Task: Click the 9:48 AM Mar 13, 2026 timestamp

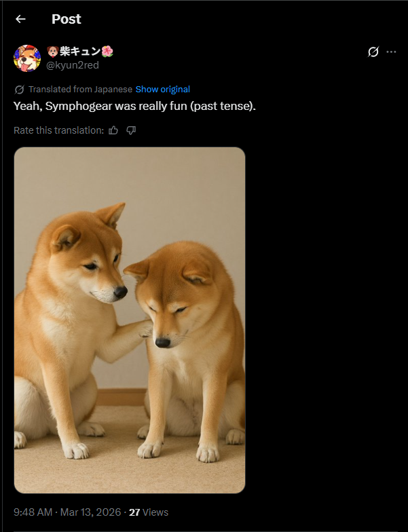Action: (x=67, y=512)
